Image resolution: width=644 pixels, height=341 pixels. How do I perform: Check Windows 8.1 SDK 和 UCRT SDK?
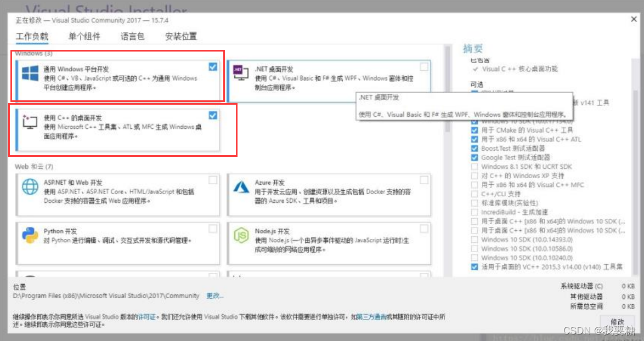pos(474,167)
